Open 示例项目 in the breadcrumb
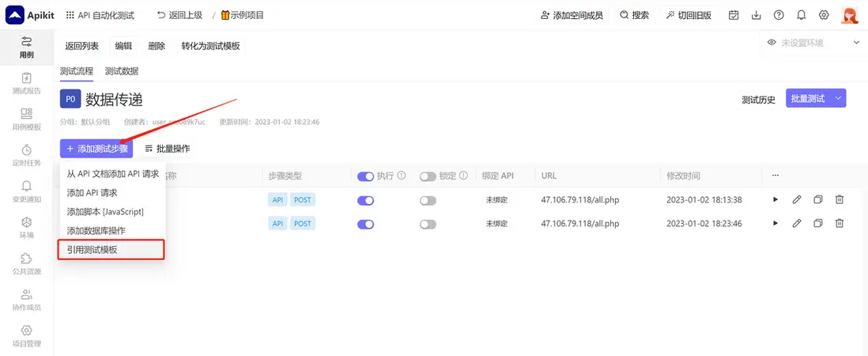The height and width of the screenshot is (356, 868). 243,15
